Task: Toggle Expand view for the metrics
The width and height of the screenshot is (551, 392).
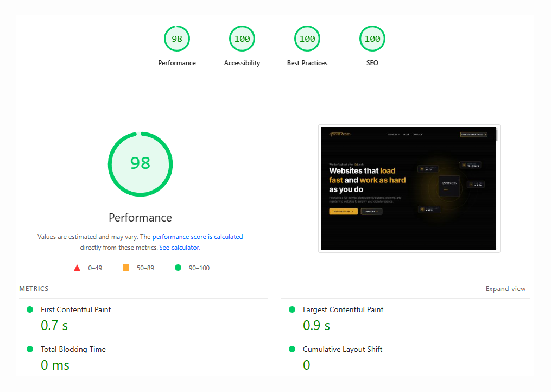Action: (505, 289)
